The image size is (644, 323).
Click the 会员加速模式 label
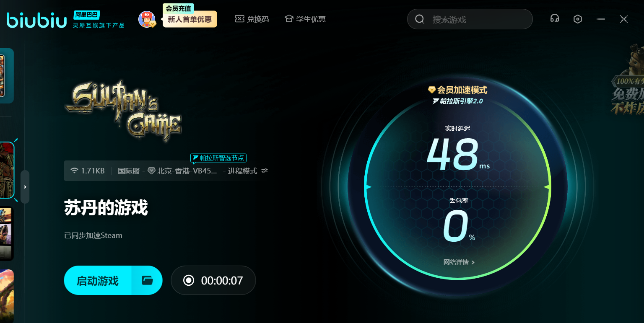[x=458, y=90]
